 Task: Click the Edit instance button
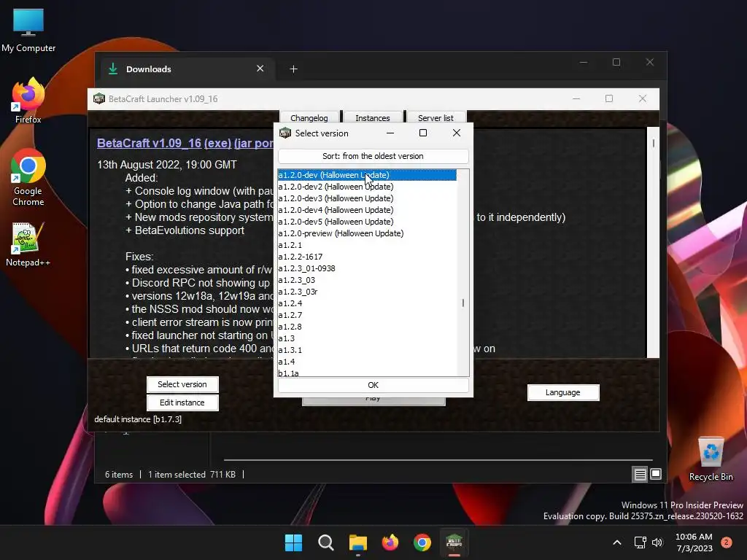[x=182, y=402]
